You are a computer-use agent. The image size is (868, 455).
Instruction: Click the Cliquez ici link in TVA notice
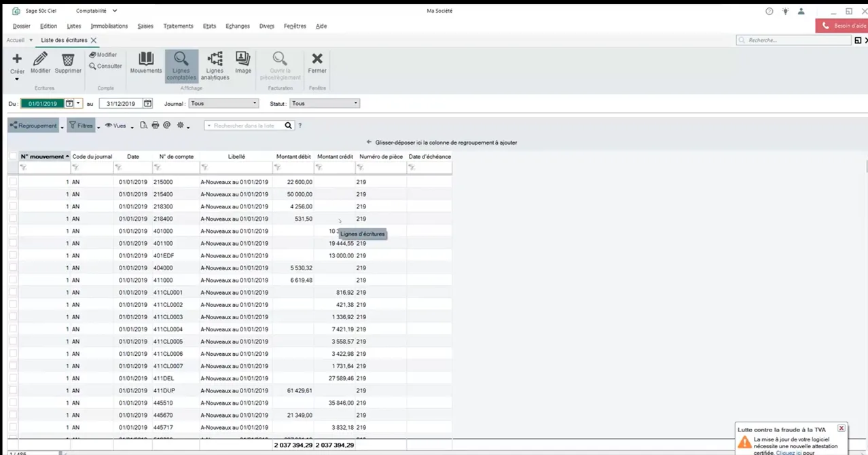pyautogui.click(x=789, y=452)
